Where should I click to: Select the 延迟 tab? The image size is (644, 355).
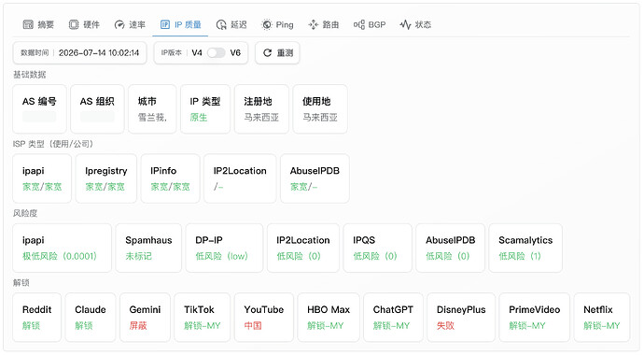[231, 24]
